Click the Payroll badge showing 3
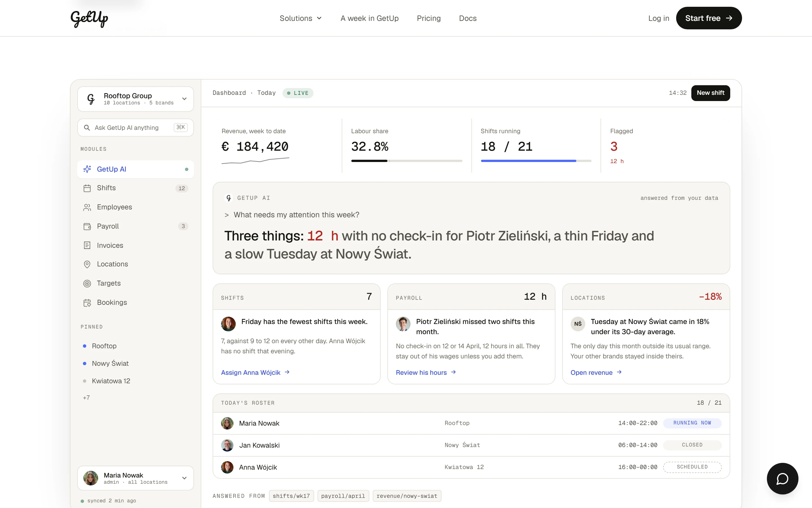Screen dimensions: 812x508 click(183, 226)
